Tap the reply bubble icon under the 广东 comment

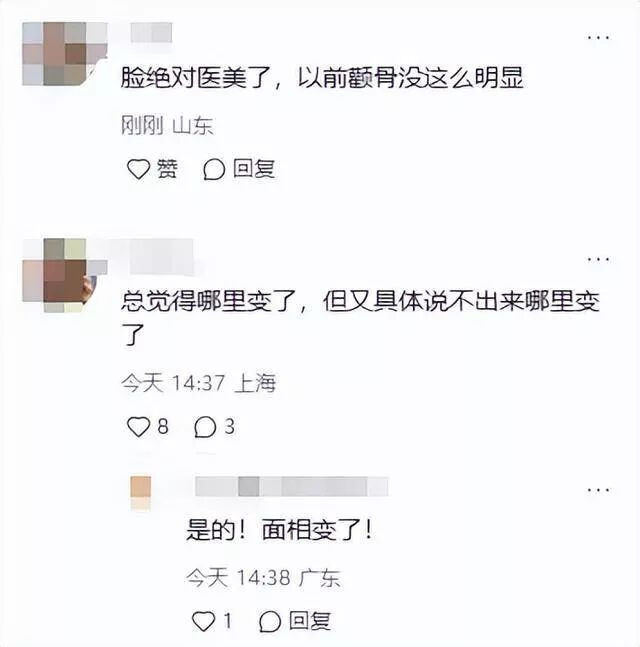[270, 621]
